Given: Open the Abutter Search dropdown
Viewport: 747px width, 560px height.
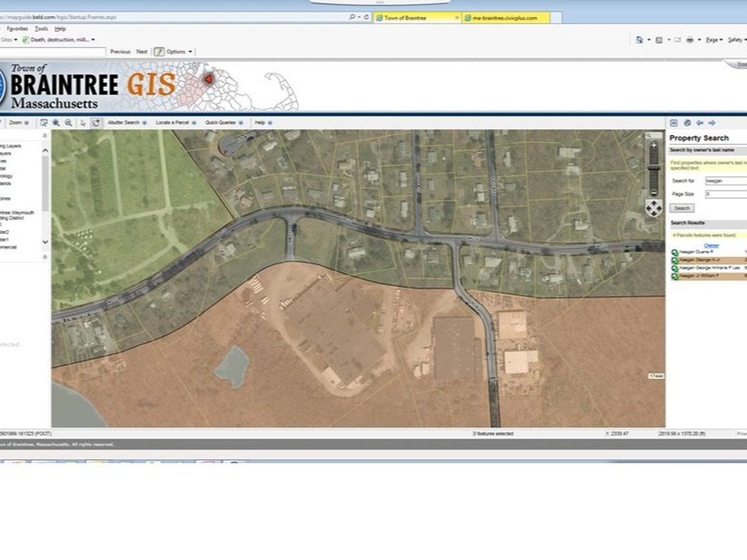Looking at the screenshot, I should click(127, 123).
